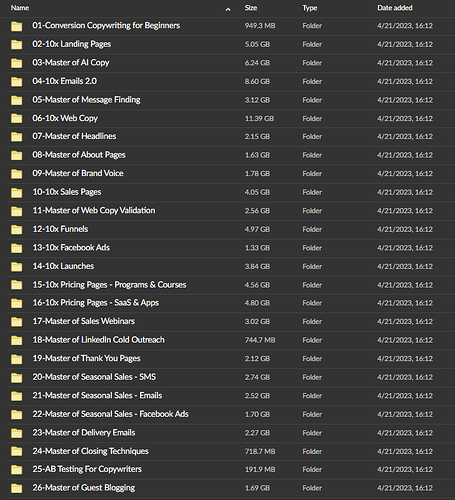Select folder icon for 07-Master of Headlines
Image resolution: width=455 pixels, height=500 pixels.
[17, 137]
